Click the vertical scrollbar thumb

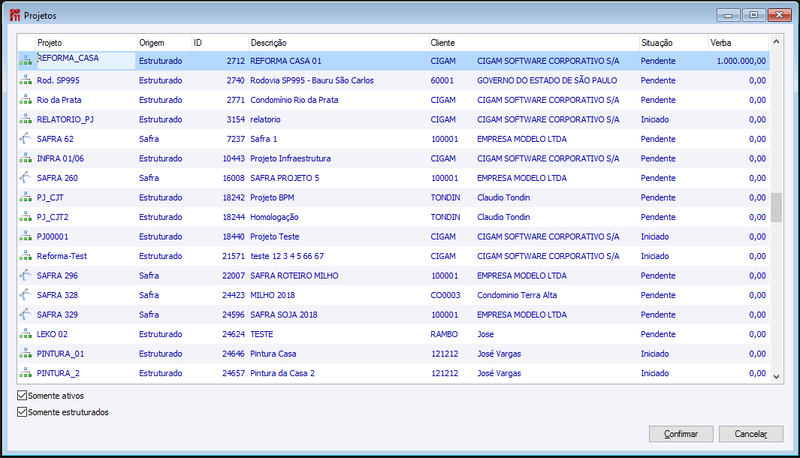coord(776,208)
